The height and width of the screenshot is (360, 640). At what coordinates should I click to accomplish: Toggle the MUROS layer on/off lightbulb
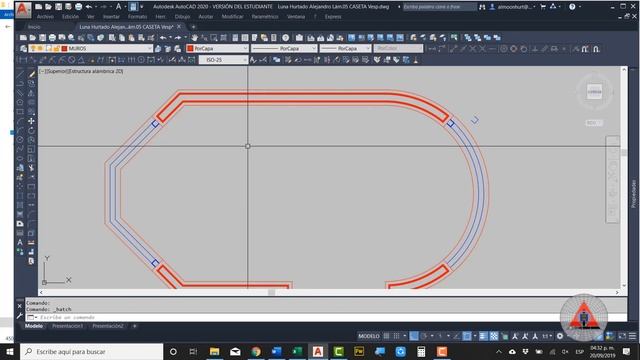(x=33, y=49)
